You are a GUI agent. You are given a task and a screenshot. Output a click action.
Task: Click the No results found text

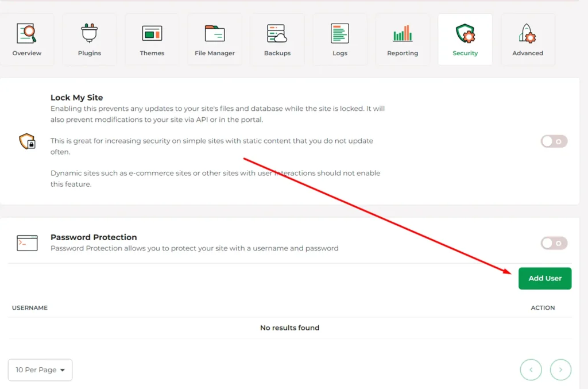(x=290, y=328)
